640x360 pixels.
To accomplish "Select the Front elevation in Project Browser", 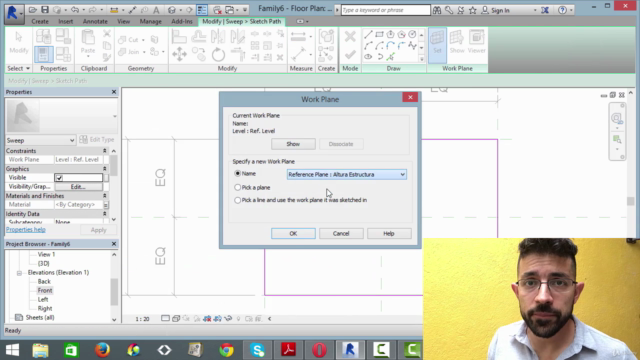I will [45, 291].
